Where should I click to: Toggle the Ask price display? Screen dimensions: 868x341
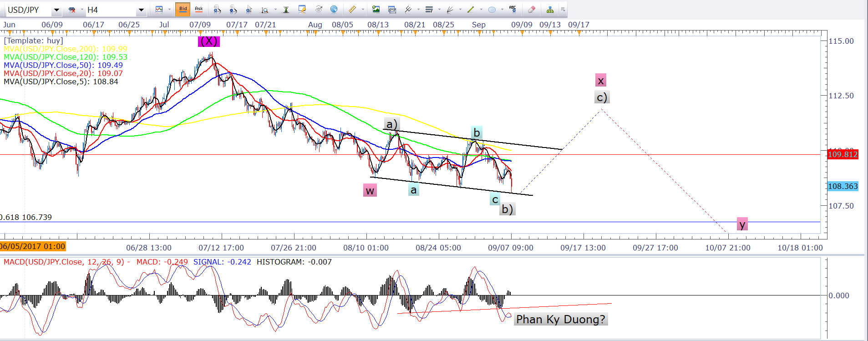pos(199,9)
